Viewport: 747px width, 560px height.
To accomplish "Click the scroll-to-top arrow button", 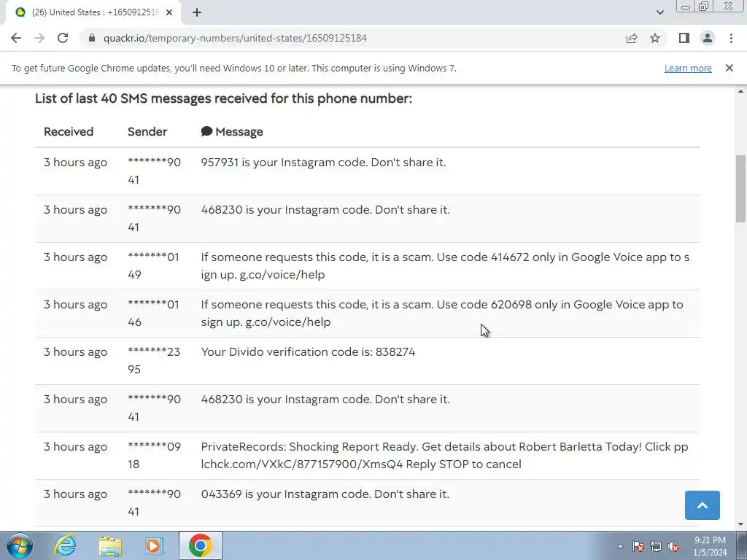I will point(703,505).
